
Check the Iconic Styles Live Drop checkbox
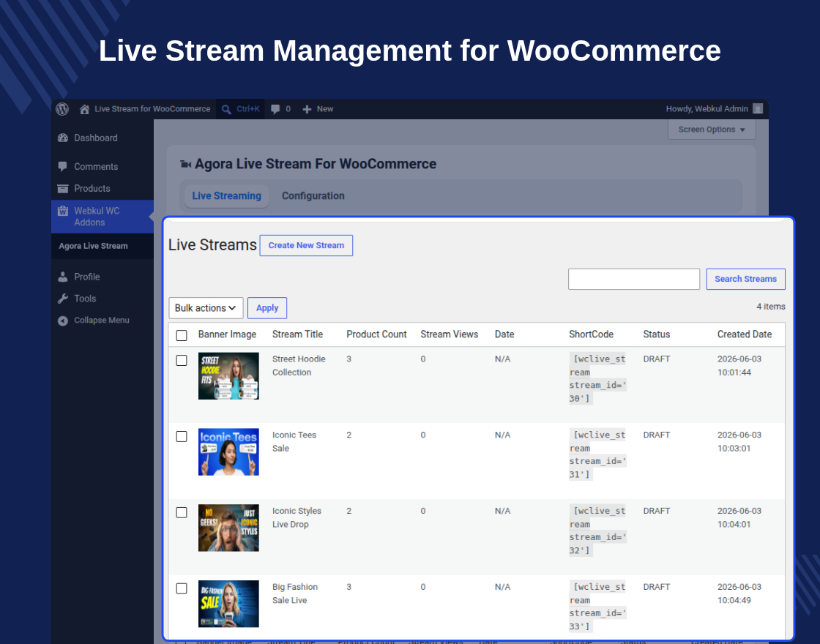182,512
